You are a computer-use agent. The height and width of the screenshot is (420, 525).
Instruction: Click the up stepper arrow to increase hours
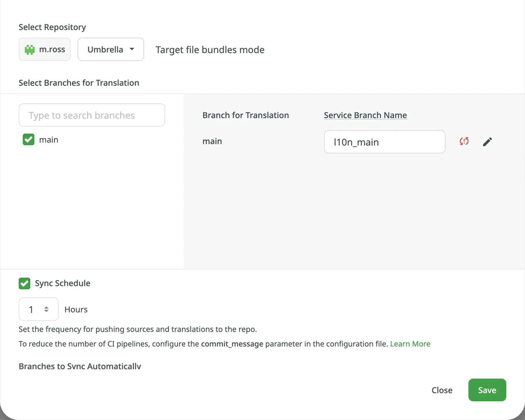pos(46,307)
